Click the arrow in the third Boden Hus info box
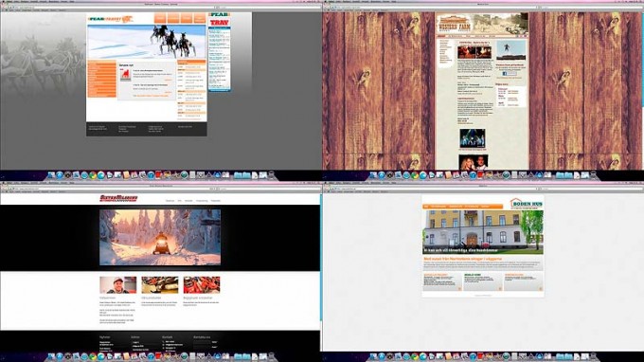 pyautogui.click(x=540, y=288)
